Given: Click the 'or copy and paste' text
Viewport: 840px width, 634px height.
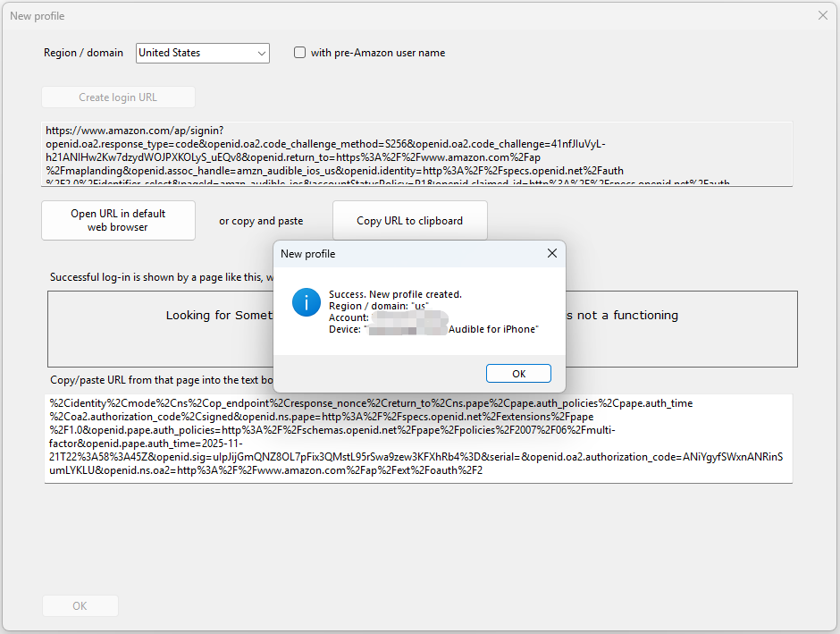Looking at the screenshot, I should pyautogui.click(x=261, y=221).
